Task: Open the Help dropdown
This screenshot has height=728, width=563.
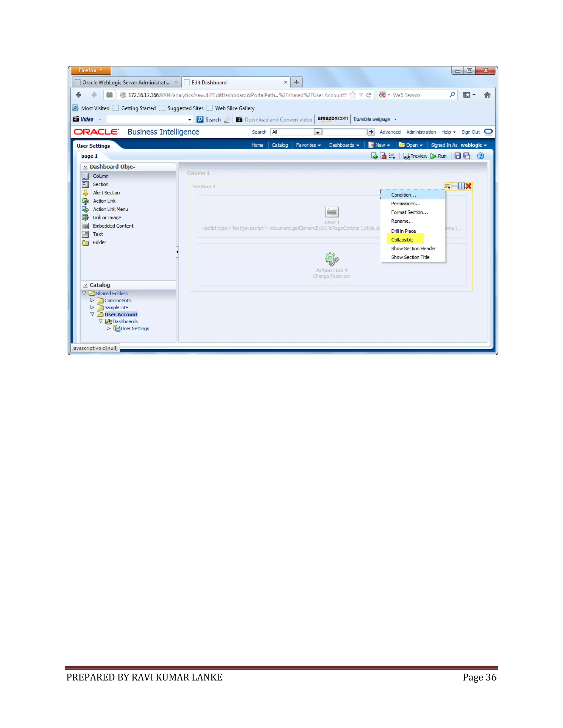Action: click(449, 132)
